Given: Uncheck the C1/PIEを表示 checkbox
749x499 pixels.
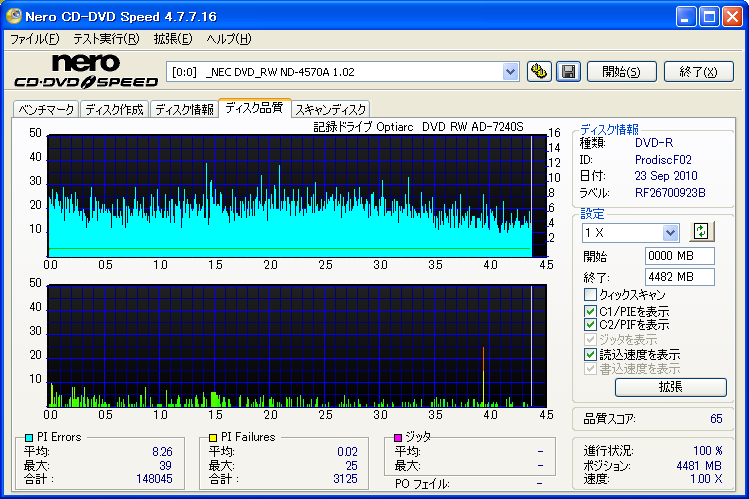Looking at the screenshot, I should (590, 311).
